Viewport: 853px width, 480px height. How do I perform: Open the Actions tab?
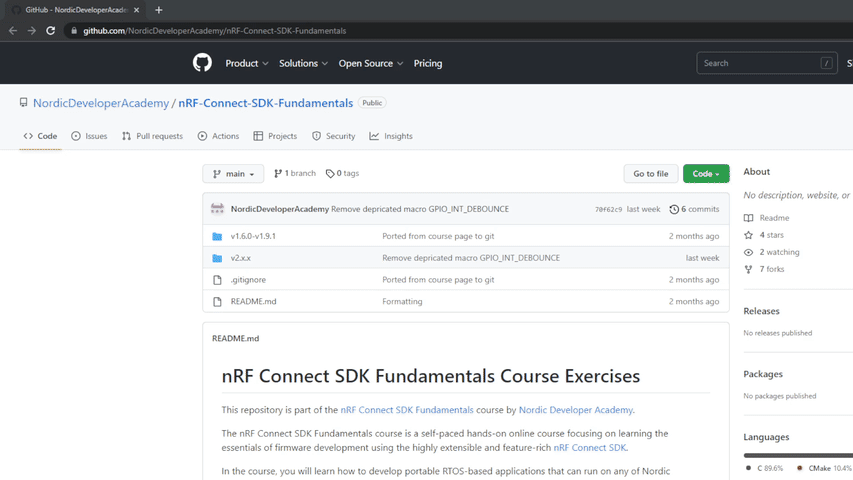pos(218,136)
